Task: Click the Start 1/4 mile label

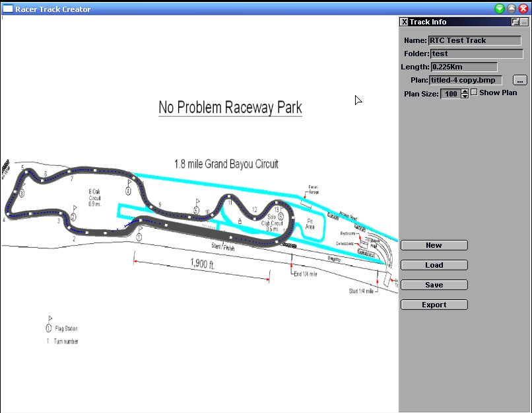Action: pyautogui.click(x=361, y=291)
